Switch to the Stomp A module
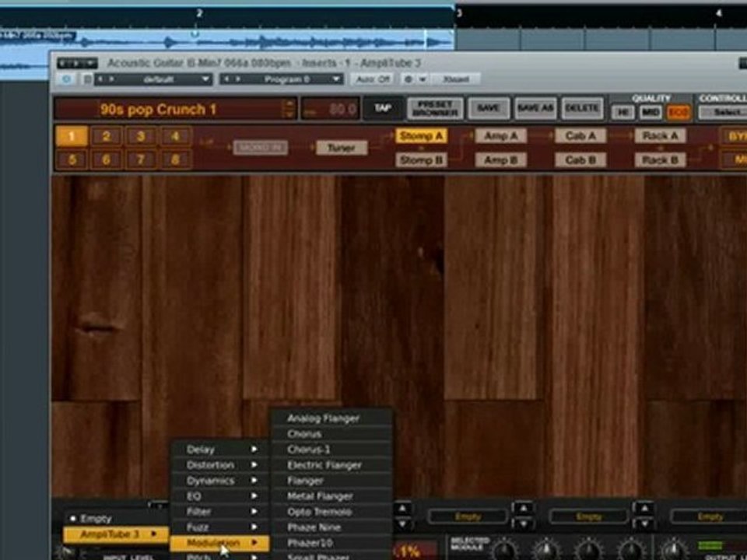747x560 pixels. point(421,136)
